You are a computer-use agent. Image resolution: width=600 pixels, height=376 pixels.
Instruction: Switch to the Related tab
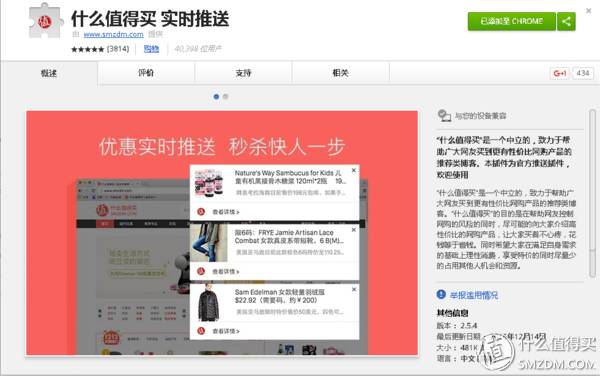(x=341, y=73)
